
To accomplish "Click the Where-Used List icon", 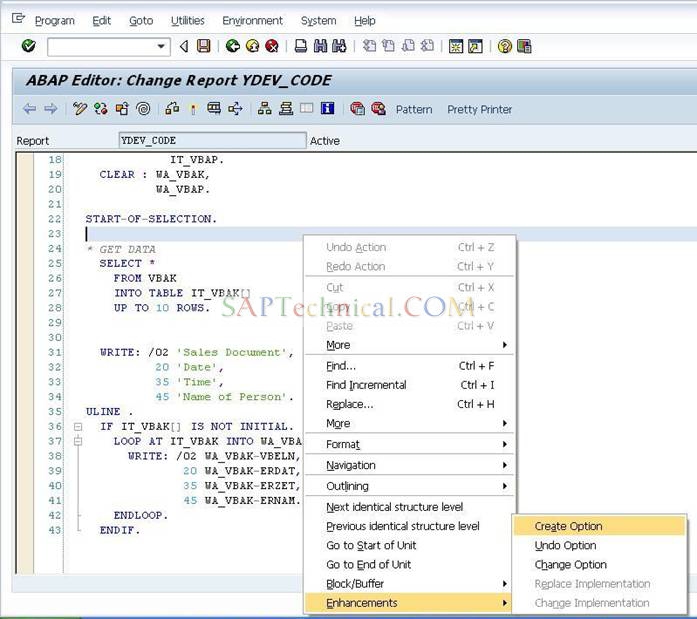I will tap(235, 109).
